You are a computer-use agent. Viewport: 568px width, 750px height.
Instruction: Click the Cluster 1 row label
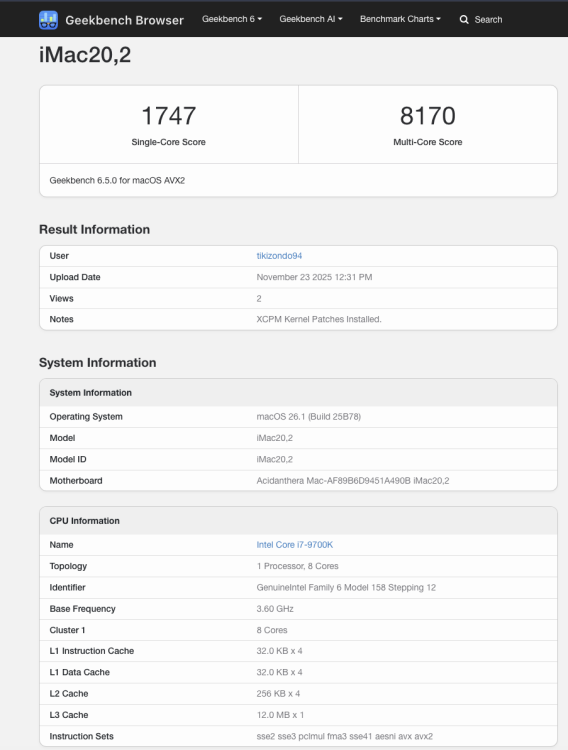pos(67,630)
